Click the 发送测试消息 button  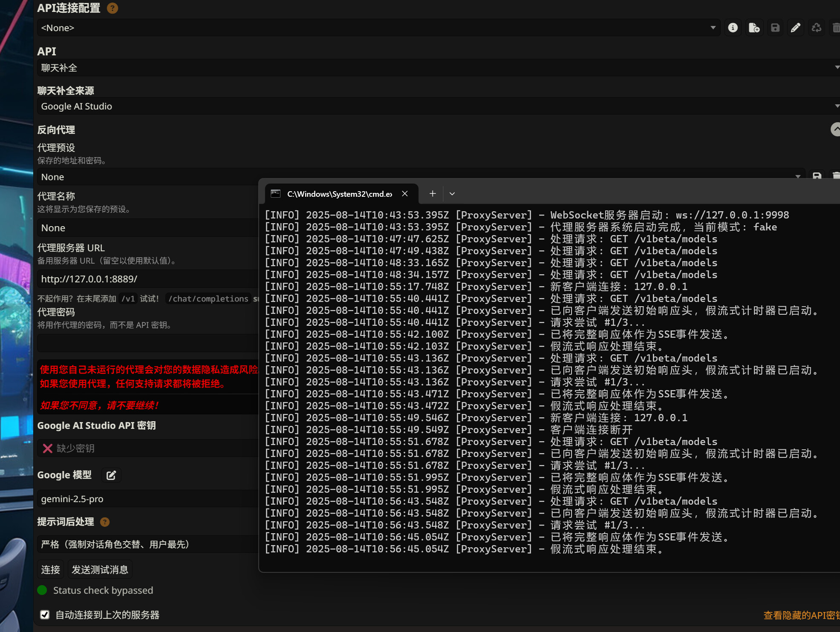100,570
